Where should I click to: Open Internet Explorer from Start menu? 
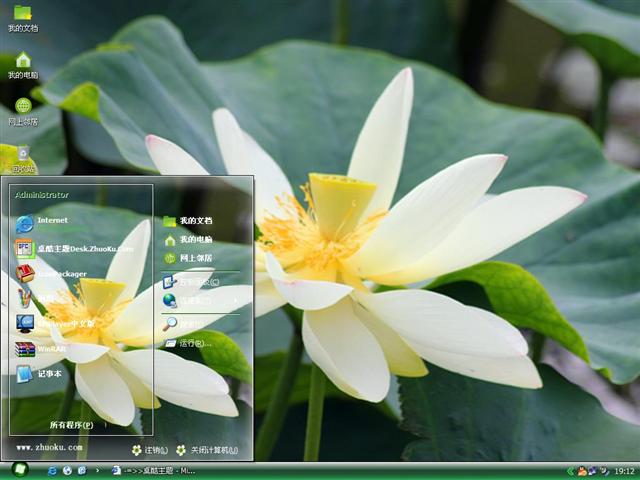50,222
